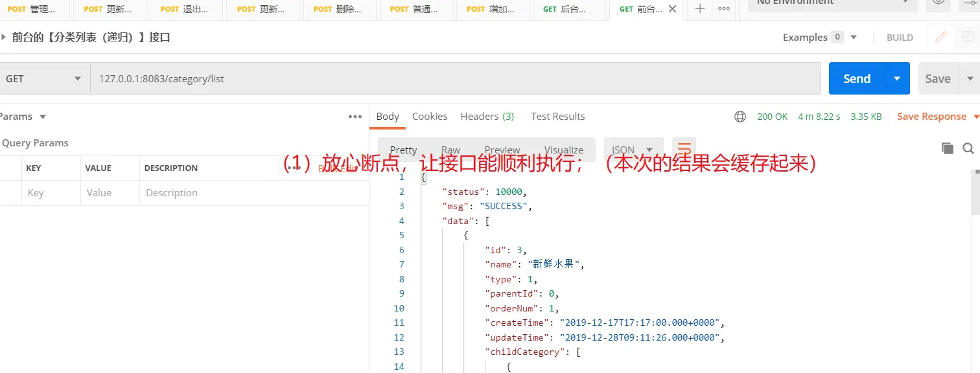Image resolution: width=980 pixels, height=373 pixels.
Task: Click the Save request button
Action: pos(937,79)
